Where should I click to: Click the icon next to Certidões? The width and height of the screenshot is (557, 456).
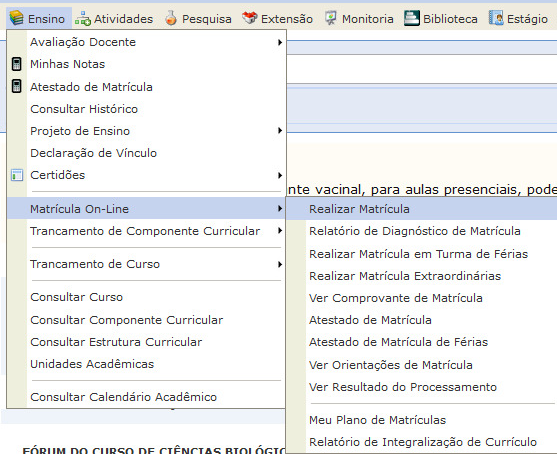[x=17, y=175]
